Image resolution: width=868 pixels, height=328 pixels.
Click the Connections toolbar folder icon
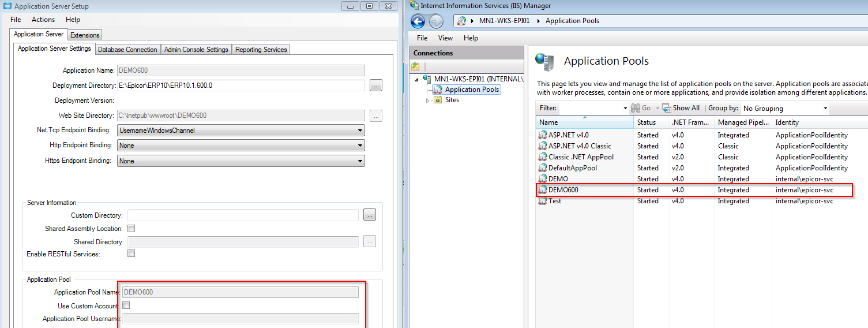[x=415, y=66]
